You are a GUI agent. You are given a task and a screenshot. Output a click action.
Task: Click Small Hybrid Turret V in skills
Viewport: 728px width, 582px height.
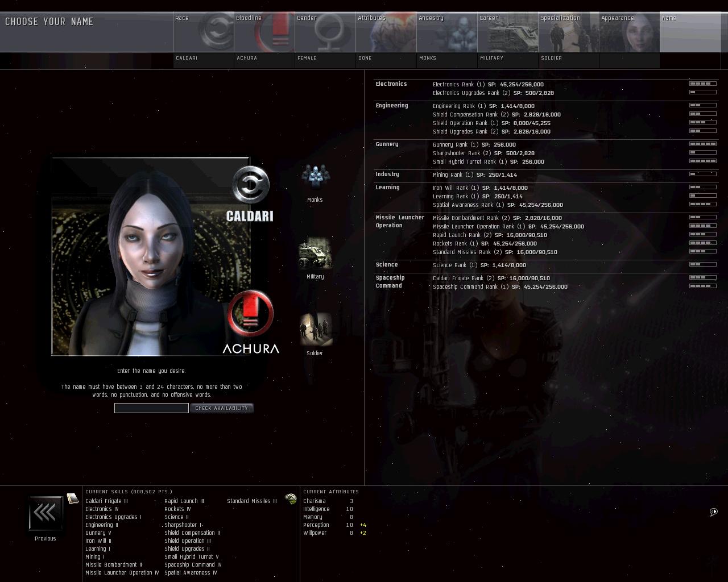tap(192, 557)
